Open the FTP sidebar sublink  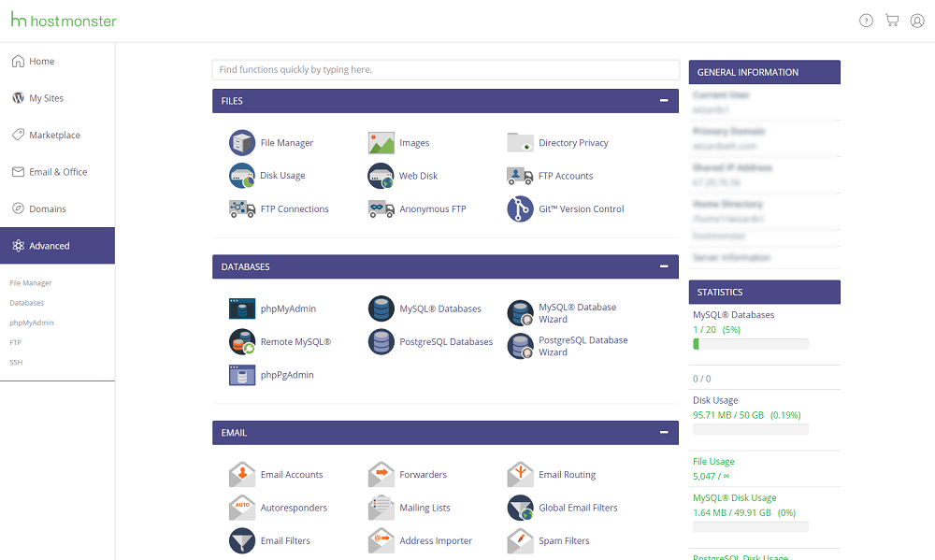[16, 343]
